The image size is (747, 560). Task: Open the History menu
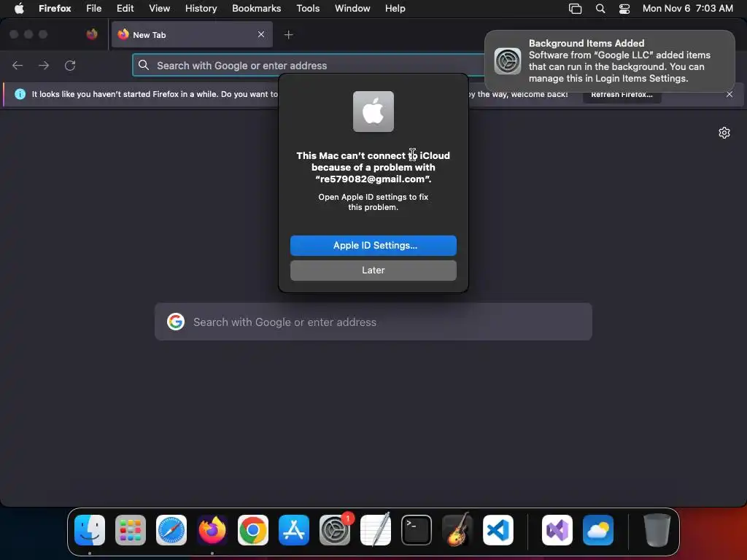point(201,8)
